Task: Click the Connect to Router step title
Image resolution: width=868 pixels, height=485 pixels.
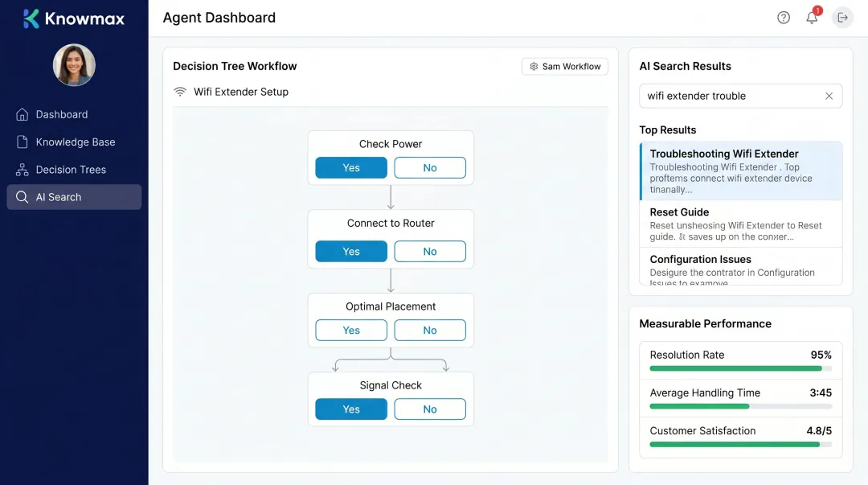Action: 391,223
